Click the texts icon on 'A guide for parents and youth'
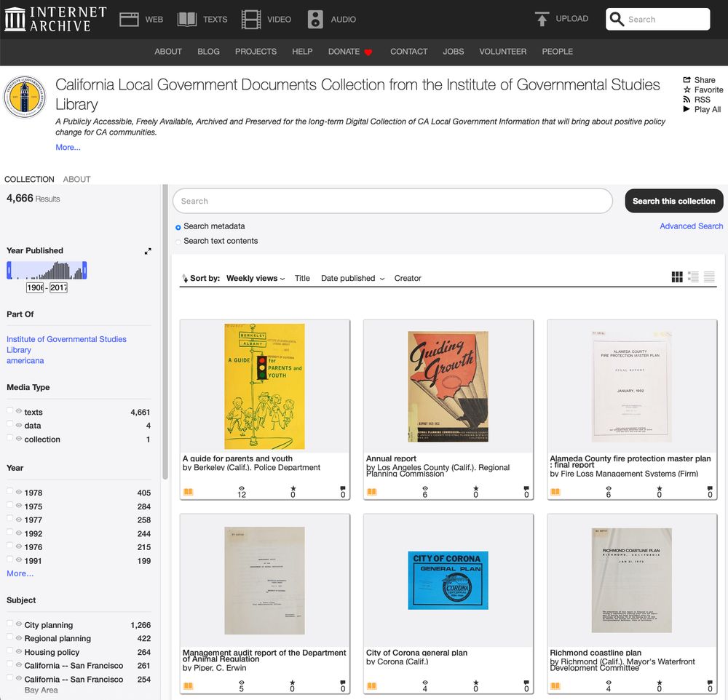 188,492
